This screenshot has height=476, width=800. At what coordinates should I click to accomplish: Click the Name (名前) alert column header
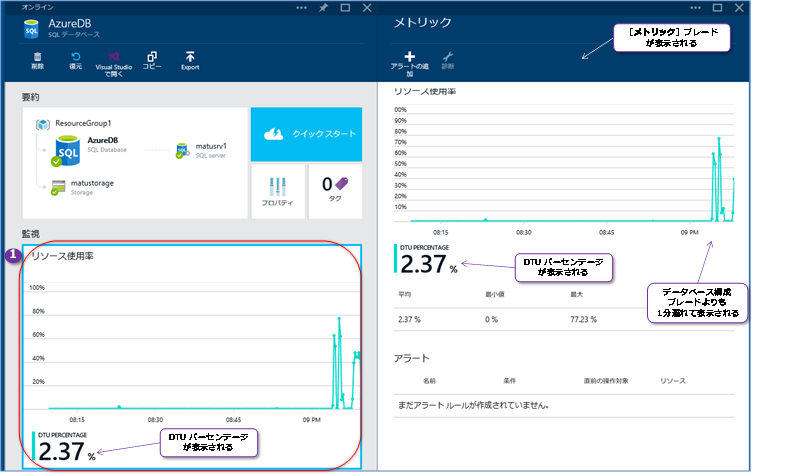(x=429, y=381)
